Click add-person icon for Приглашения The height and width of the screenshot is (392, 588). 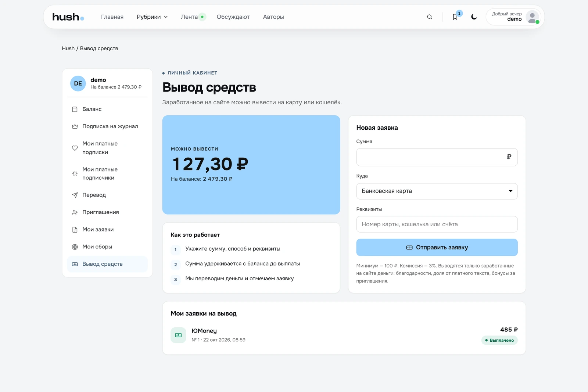tap(75, 212)
